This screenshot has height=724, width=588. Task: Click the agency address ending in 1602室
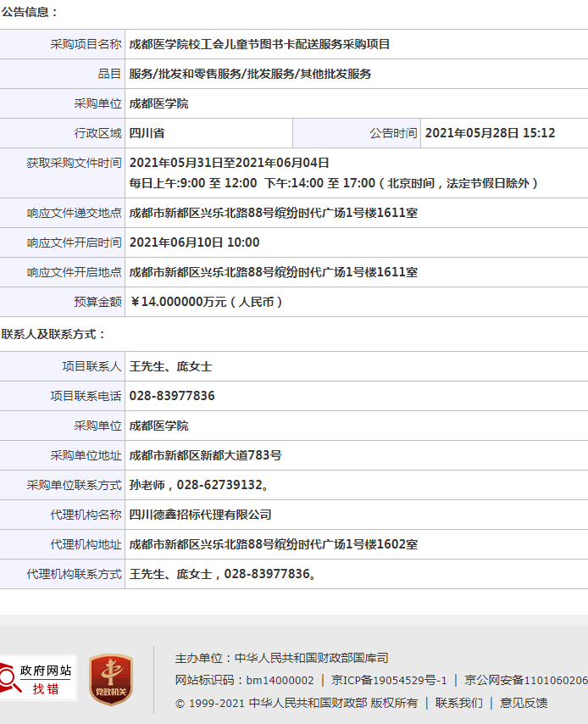(x=273, y=544)
